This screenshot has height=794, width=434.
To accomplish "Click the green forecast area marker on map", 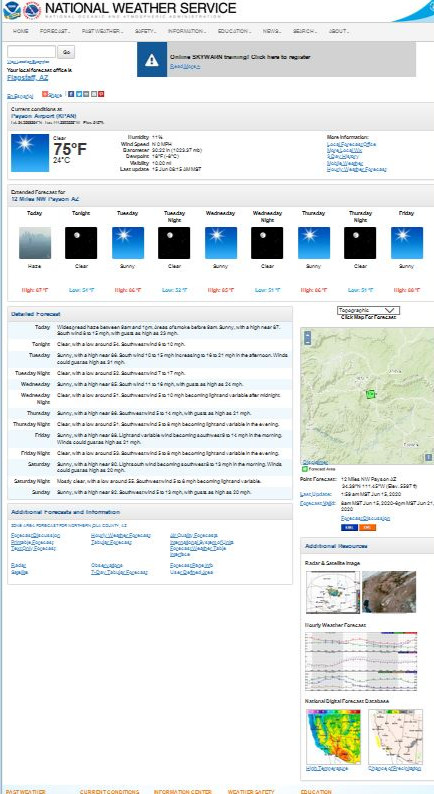I will point(371,394).
